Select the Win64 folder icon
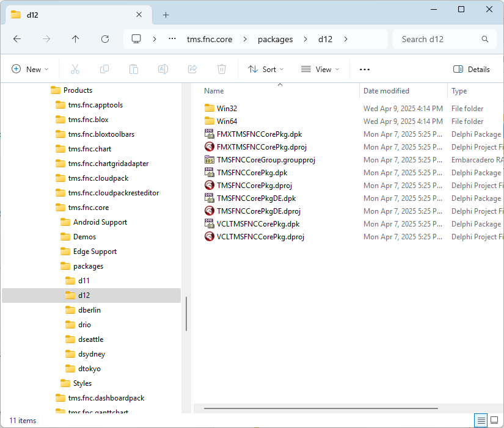 210,121
